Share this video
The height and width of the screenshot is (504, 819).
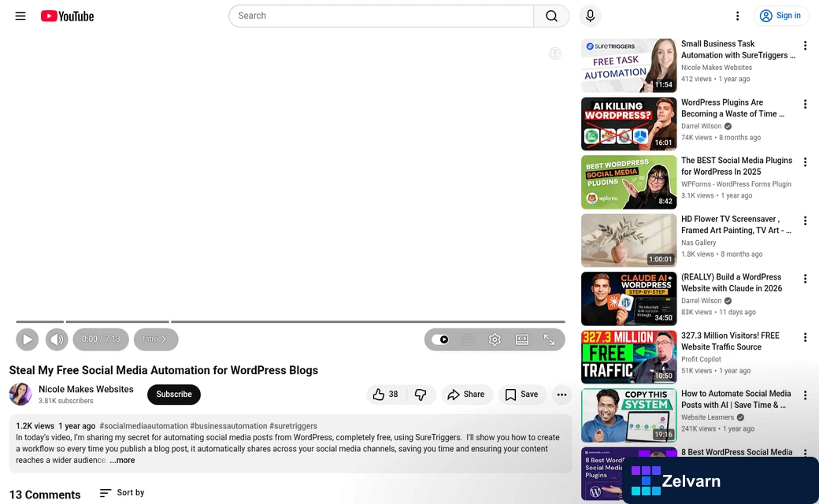pos(466,395)
